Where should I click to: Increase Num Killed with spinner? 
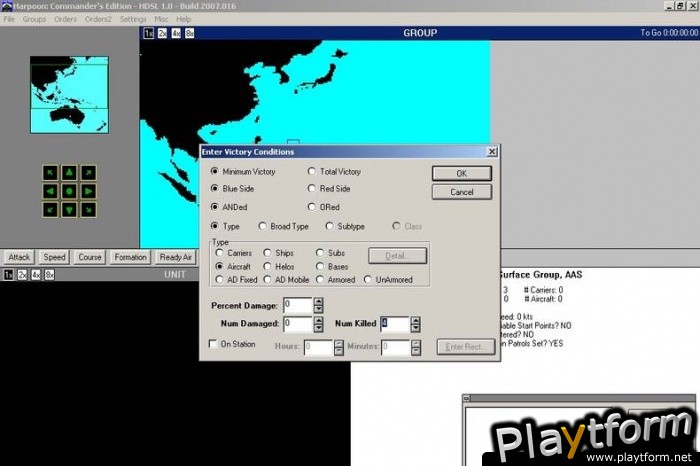point(415,320)
